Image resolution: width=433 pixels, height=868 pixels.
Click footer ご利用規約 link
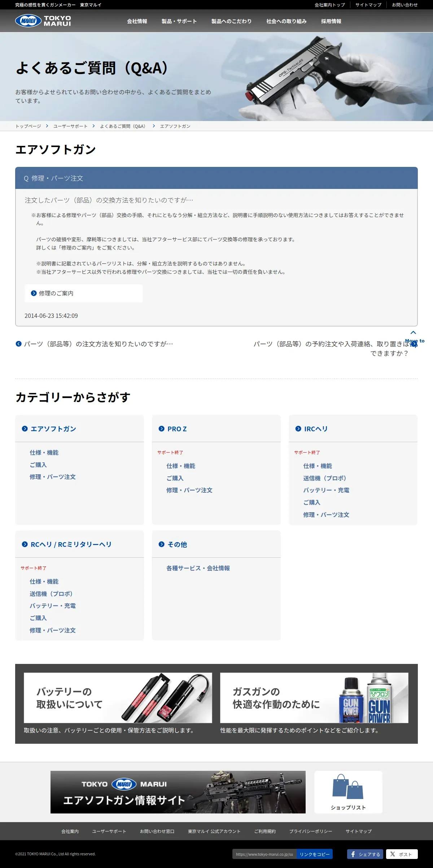tap(265, 831)
